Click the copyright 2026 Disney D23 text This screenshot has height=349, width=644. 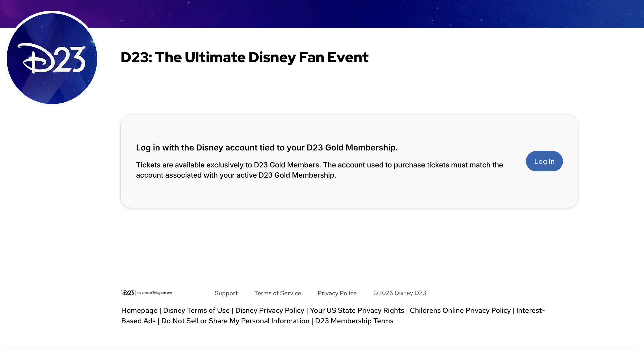[399, 293]
